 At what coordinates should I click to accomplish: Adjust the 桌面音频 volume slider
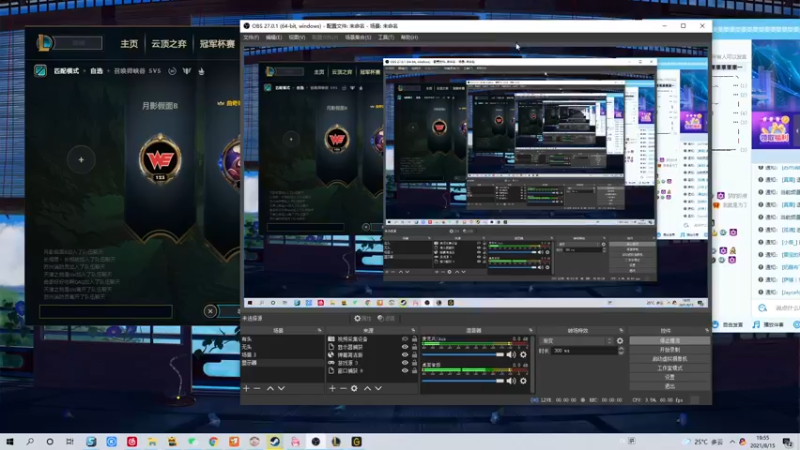[x=462, y=381]
